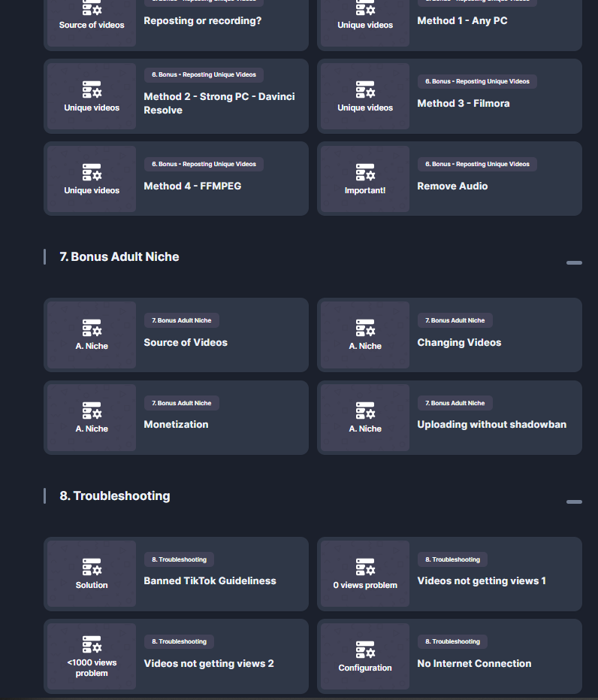Open Monetization lesson title
This screenshot has width=598, height=700.
[176, 425]
